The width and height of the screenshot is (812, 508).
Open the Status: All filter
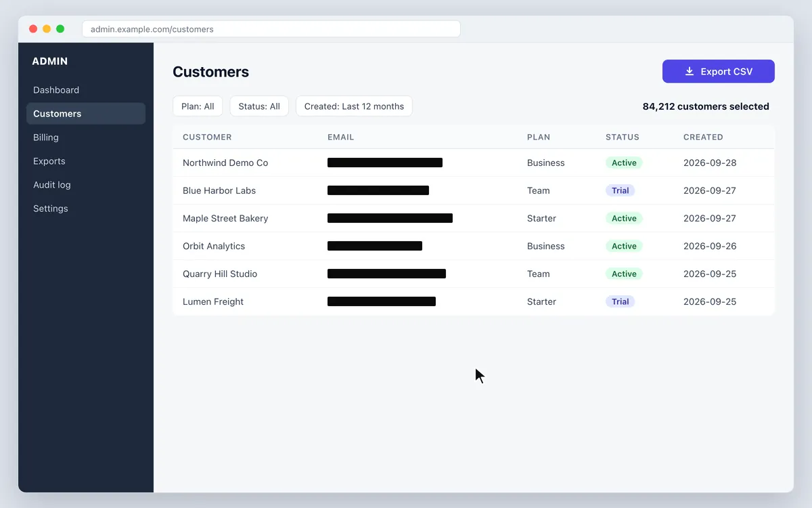[259, 106]
